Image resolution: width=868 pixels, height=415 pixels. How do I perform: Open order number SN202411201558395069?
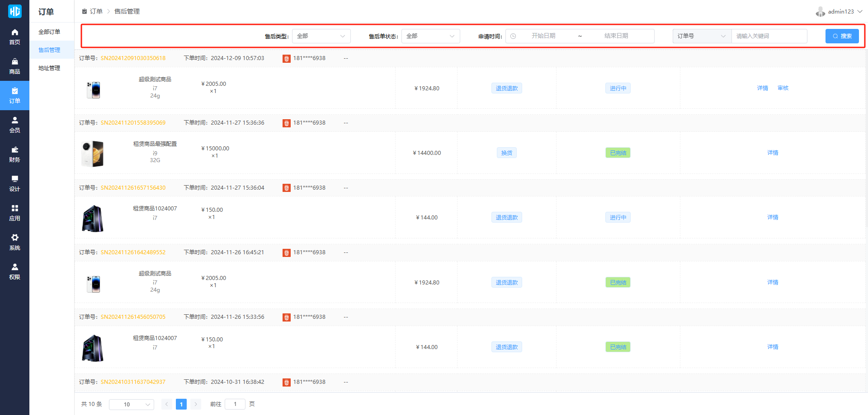[x=133, y=123]
